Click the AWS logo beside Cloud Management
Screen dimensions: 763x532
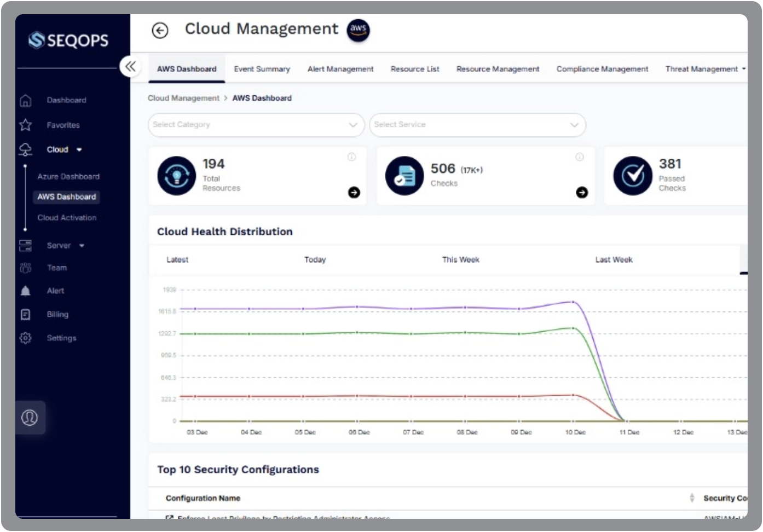tap(358, 30)
